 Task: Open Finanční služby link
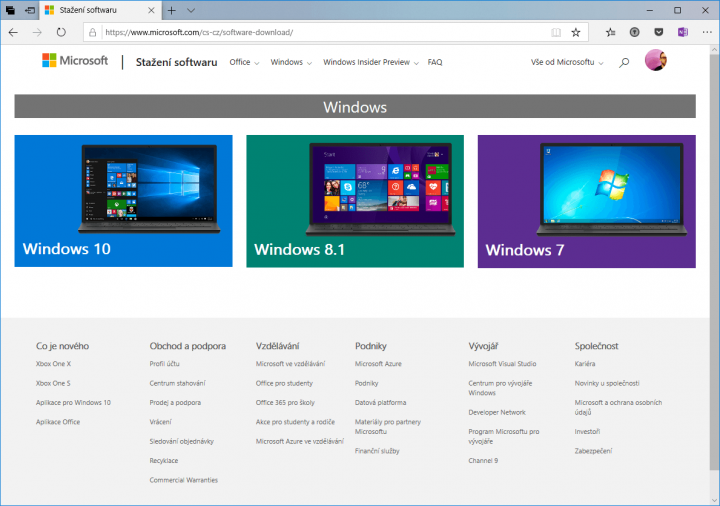(x=377, y=451)
